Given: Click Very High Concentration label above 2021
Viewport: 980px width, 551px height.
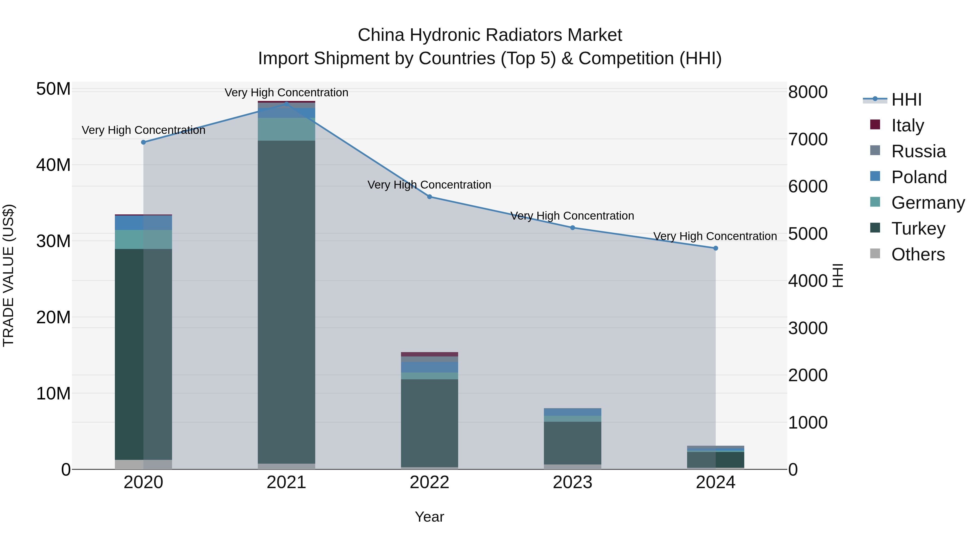Looking at the screenshot, I should [286, 93].
